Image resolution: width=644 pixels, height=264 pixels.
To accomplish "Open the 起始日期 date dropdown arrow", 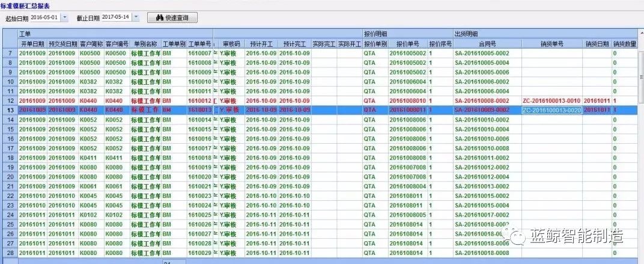I will (65, 18).
